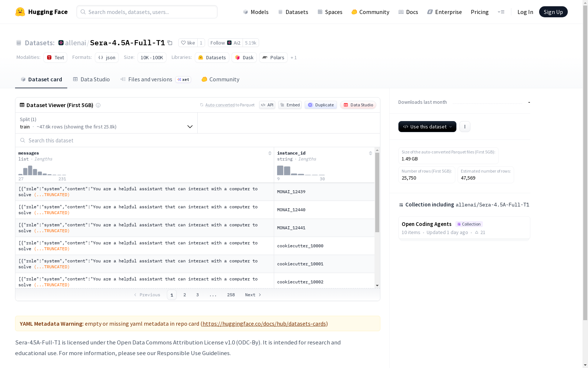
Task: Click the table scrollbar down arrow
Action: point(377,286)
